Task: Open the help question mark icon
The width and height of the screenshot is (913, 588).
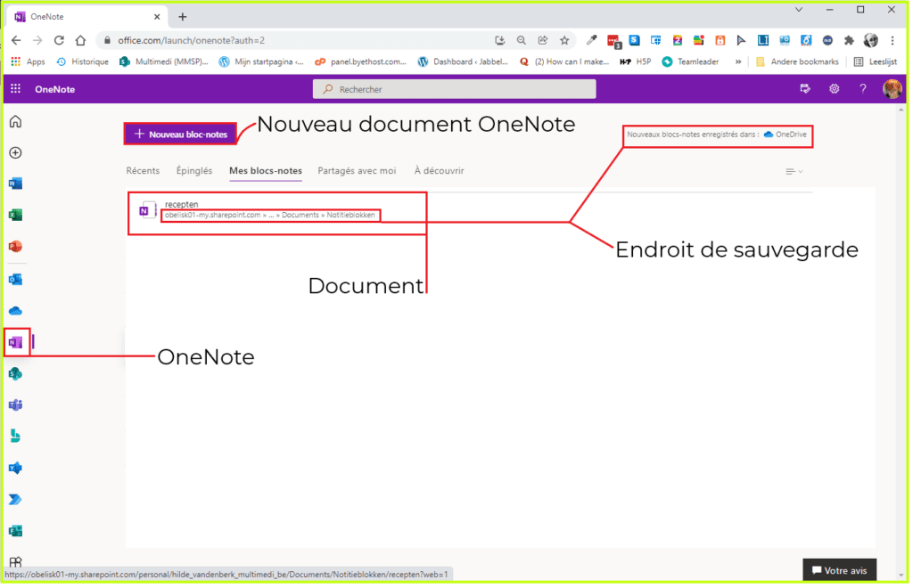Action: pos(863,89)
